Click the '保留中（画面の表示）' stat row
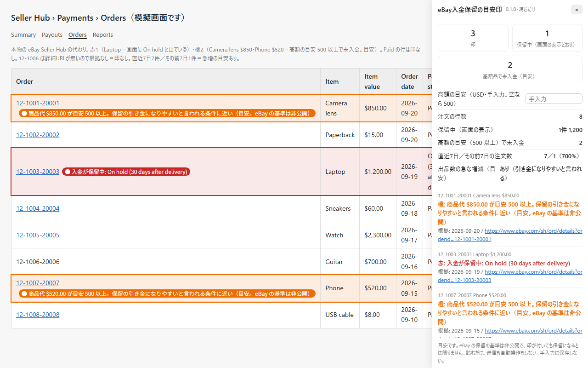The width and height of the screenshot is (588, 368). pyautogui.click(x=510, y=130)
